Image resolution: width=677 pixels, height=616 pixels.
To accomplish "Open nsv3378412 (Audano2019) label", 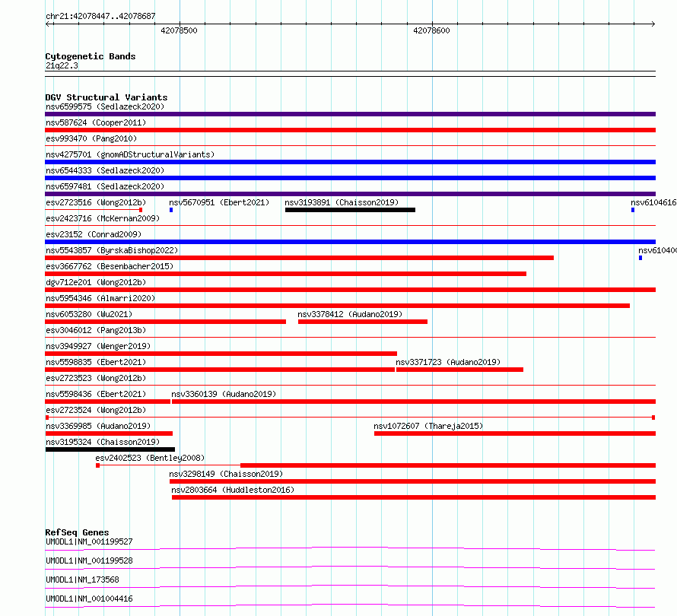I will point(350,314).
